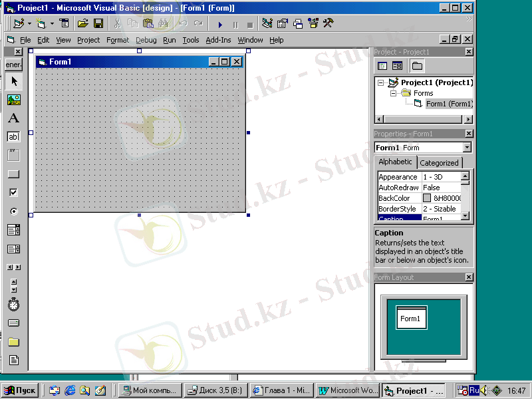
Task: Open the Form1 object dropdown
Action: click(467, 148)
